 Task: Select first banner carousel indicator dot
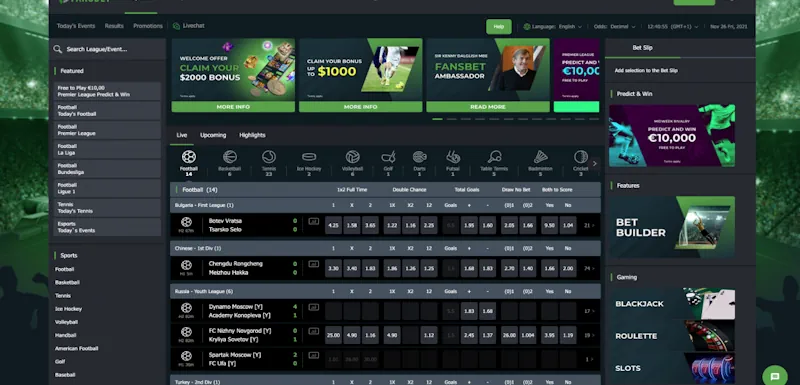(x=437, y=119)
